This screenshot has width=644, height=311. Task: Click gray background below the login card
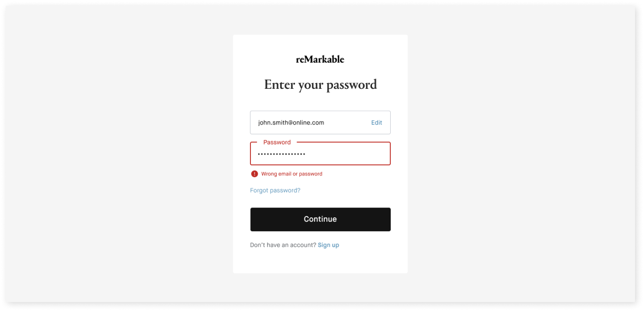320,288
